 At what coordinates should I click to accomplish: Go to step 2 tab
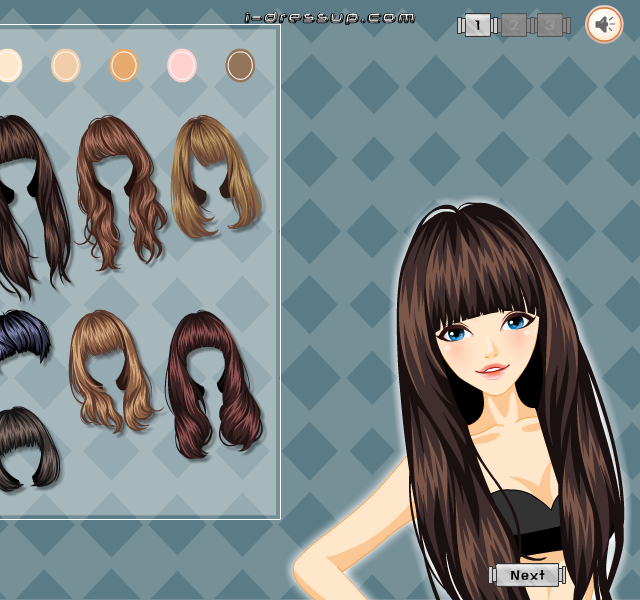[x=513, y=25]
